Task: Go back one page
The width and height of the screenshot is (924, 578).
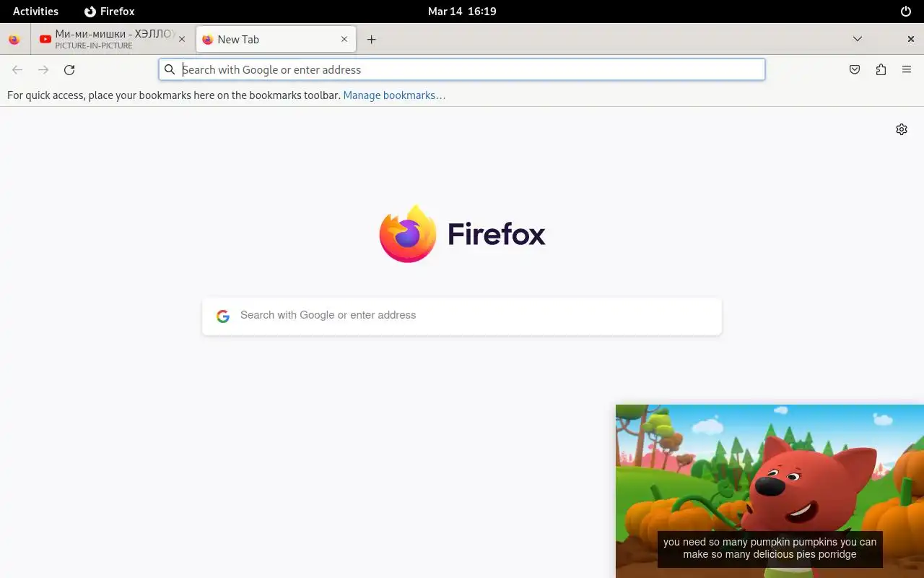Action: [x=17, y=70]
